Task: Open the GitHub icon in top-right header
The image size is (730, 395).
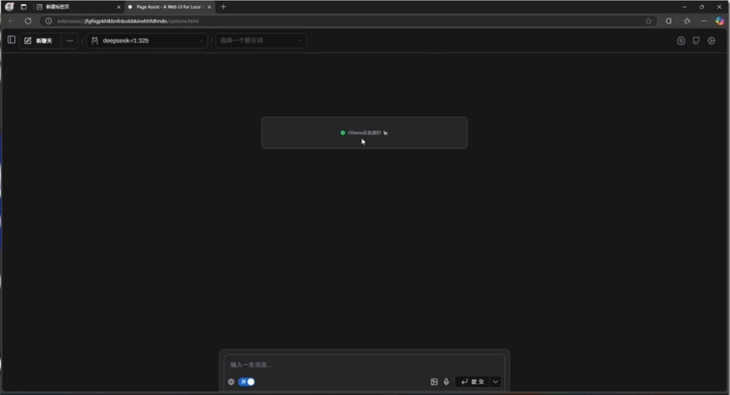Action: tap(696, 41)
